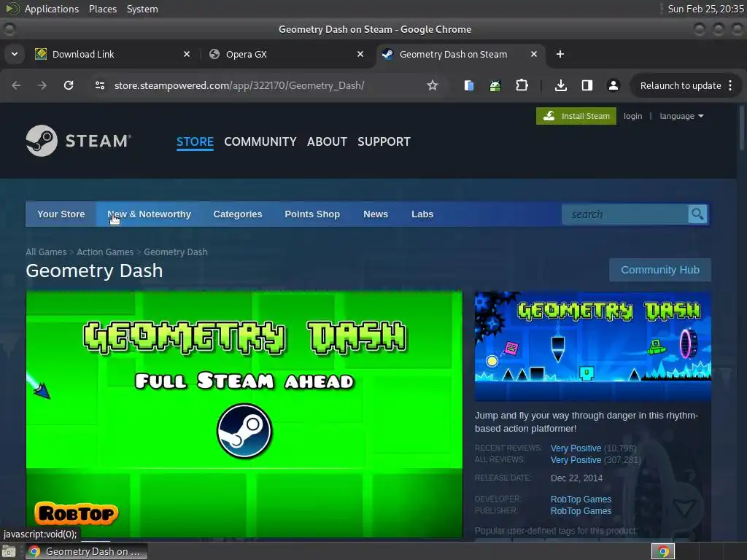Open the News section
Image resolution: width=747 pixels, height=560 pixels.
pyautogui.click(x=376, y=214)
